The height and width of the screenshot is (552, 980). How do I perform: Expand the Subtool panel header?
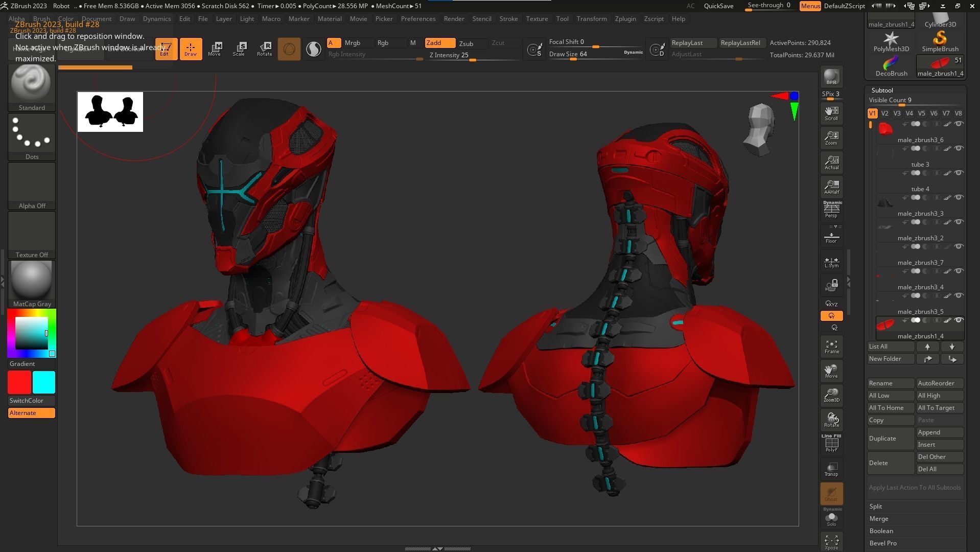pyautogui.click(x=882, y=90)
